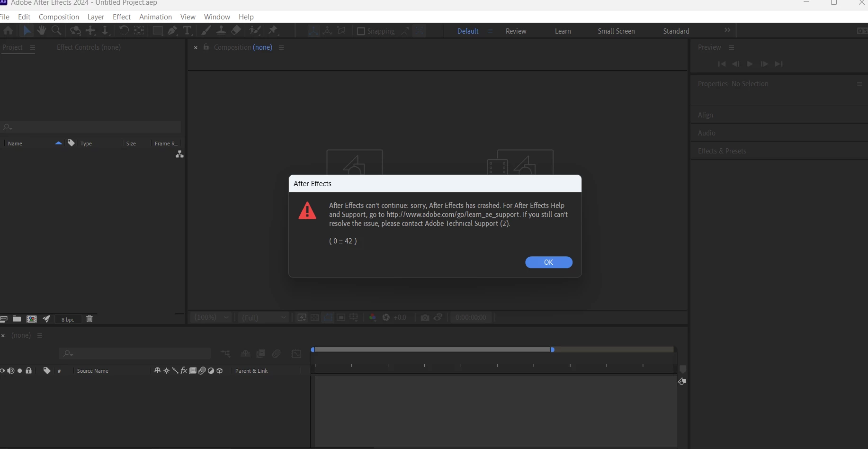The image size is (868, 449).
Task: Click the View Axis mode icon
Action: 341,31
